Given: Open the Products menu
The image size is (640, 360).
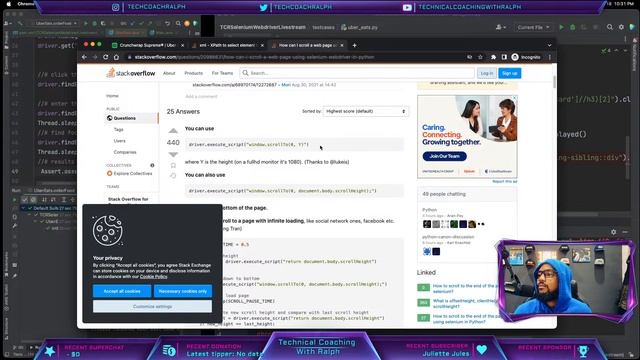Looking at the screenshot, I should [193, 73].
